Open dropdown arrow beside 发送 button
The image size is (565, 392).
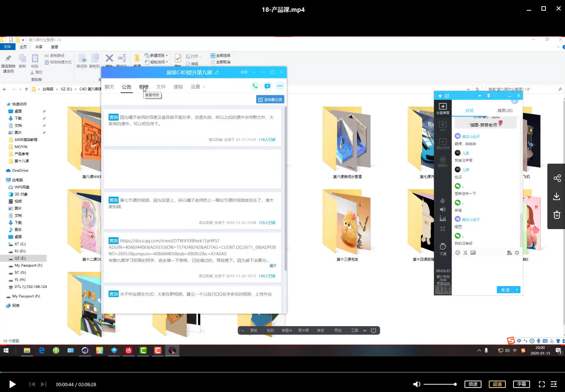click(517, 290)
